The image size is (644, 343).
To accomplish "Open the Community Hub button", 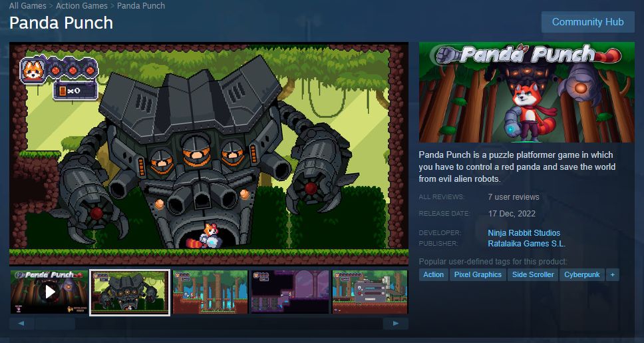I will point(587,22).
